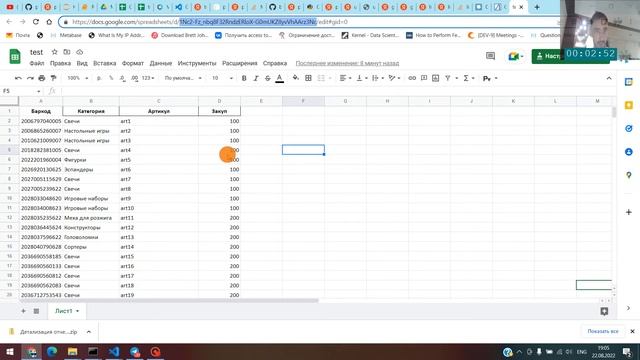The height and width of the screenshot is (360, 640).
Task: Click the name box showing F5
Action: pyautogui.click(x=21, y=91)
